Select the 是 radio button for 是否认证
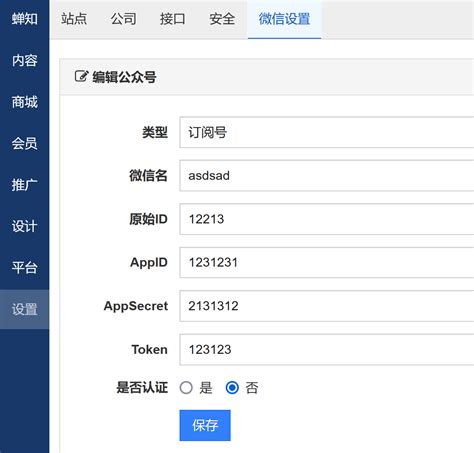The image size is (474, 453). [186, 388]
